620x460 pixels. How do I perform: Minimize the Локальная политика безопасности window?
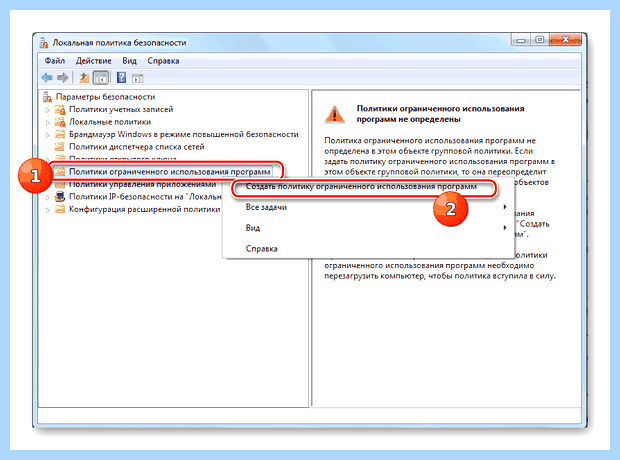[x=522, y=40]
